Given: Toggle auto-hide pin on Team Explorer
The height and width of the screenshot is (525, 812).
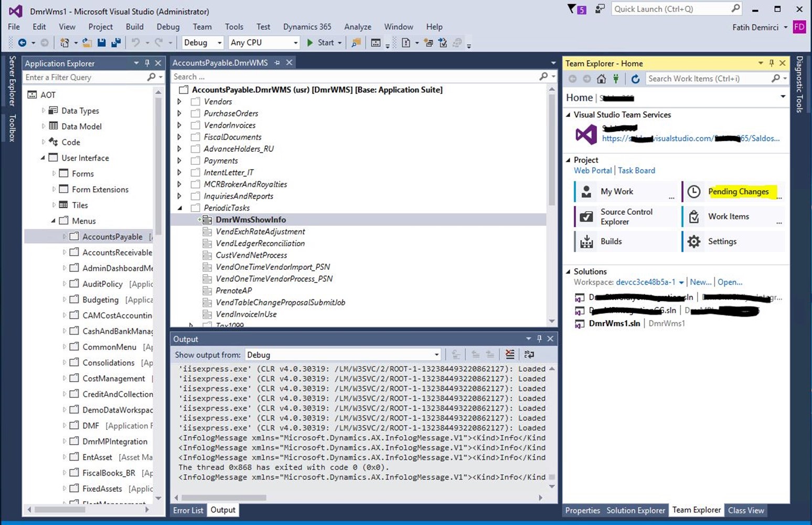Looking at the screenshot, I should [771, 63].
